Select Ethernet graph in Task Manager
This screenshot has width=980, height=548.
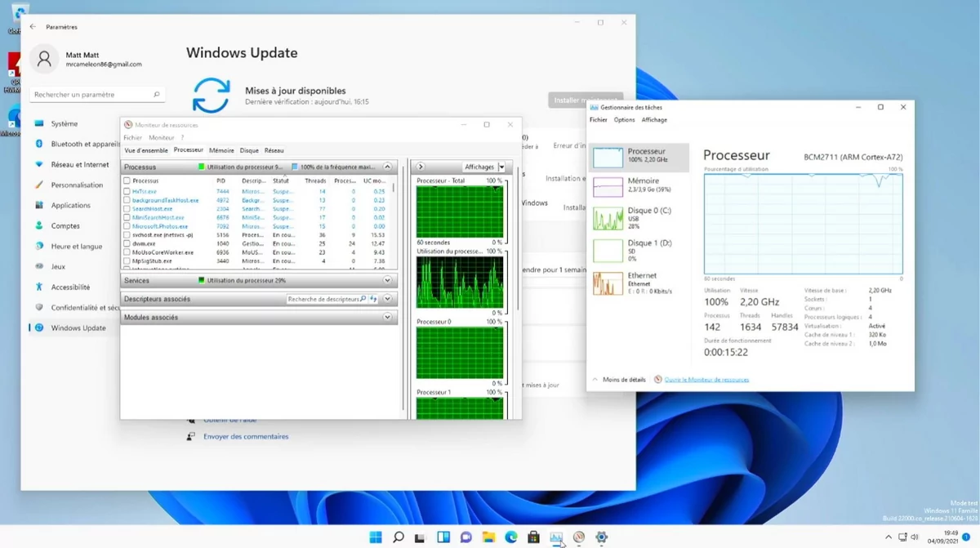click(x=639, y=283)
